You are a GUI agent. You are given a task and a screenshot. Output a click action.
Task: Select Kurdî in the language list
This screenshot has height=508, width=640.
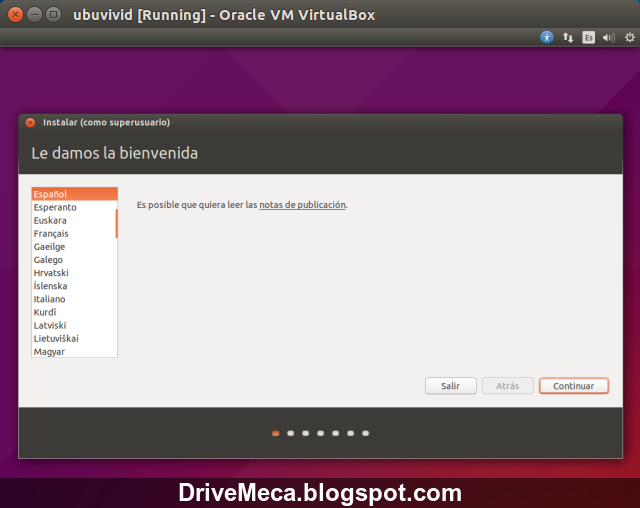click(74, 312)
